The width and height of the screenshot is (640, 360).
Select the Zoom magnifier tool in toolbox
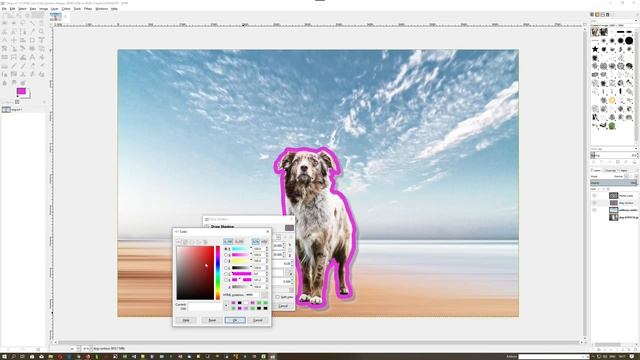[41, 31]
